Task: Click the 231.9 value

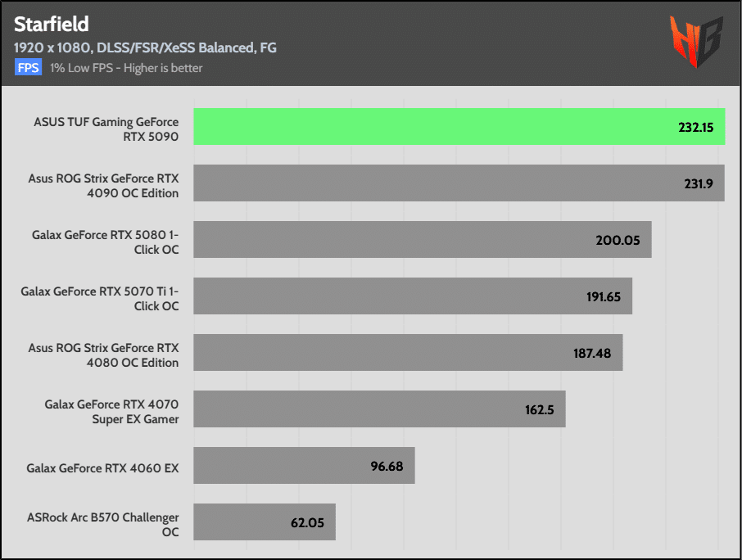Action: click(x=699, y=183)
